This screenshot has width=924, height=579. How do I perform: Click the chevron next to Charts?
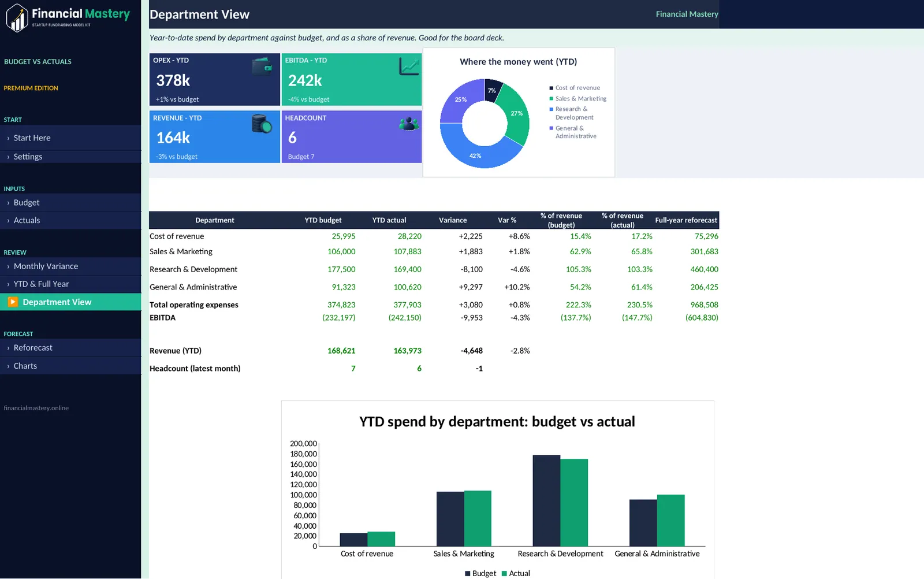[8, 366]
